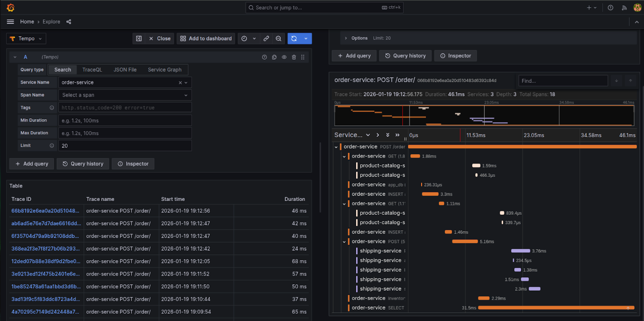Select the Service Graph query type
644x321 pixels.
(165, 70)
